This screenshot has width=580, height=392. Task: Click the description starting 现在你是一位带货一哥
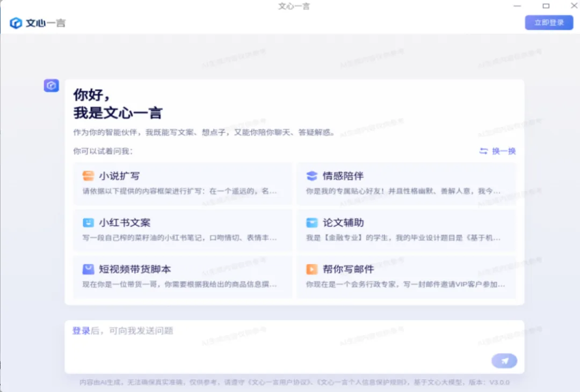point(180,285)
